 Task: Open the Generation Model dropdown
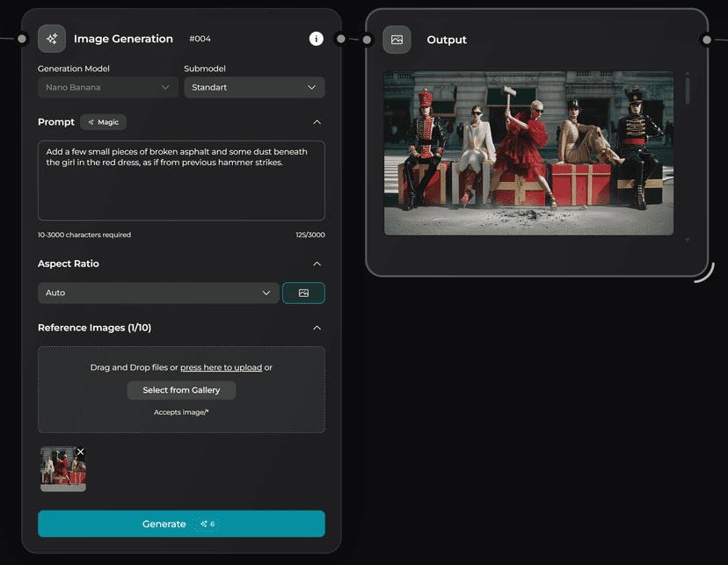pyautogui.click(x=108, y=87)
